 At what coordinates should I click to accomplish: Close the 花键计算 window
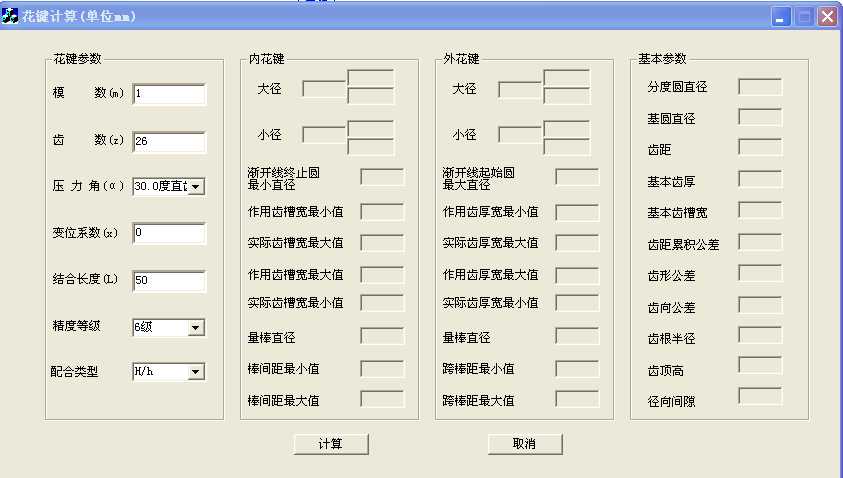tap(827, 16)
